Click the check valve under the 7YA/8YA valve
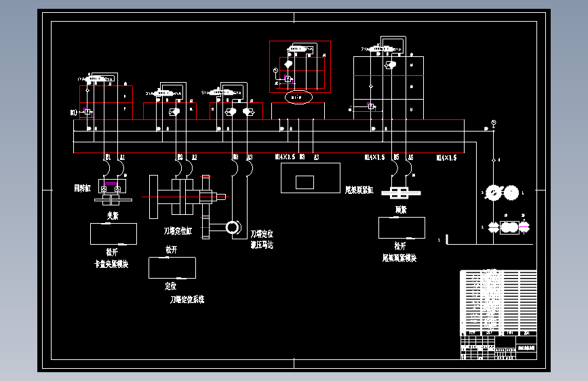Screen dimensions: 588x381 click(391, 65)
